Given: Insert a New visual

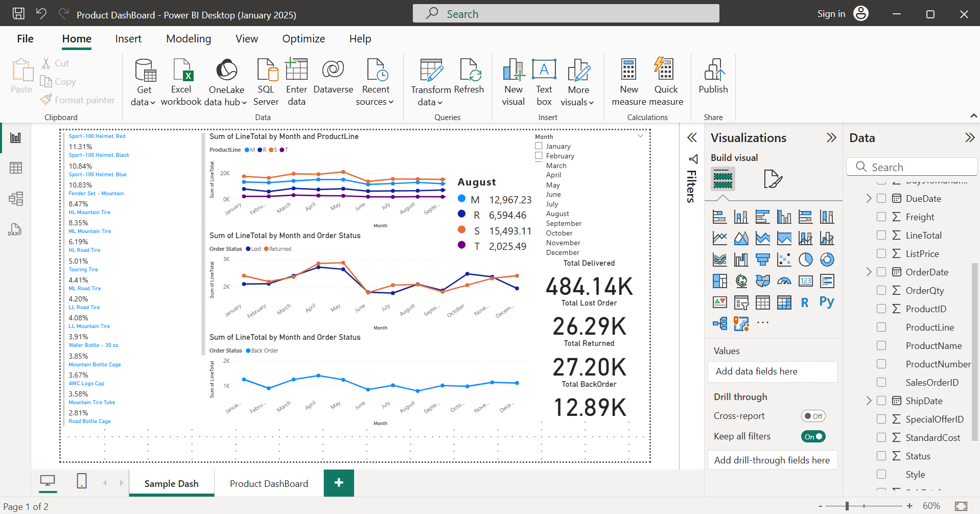Looking at the screenshot, I should pos(514,82).
